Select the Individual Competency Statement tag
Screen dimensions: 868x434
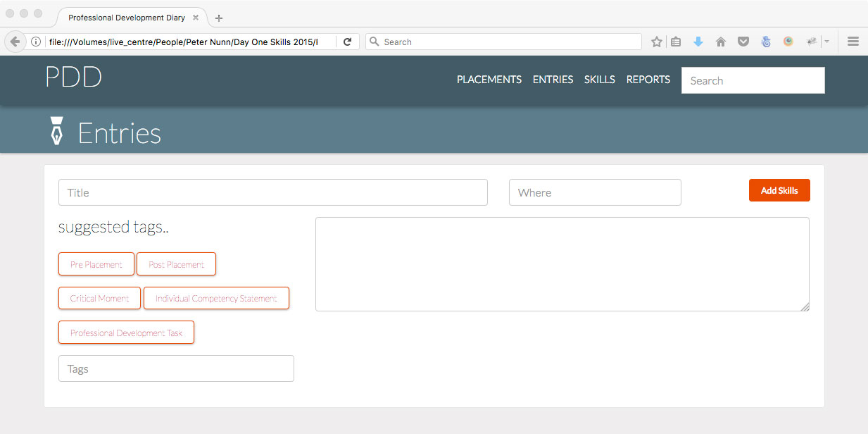(x=216, y=298)
